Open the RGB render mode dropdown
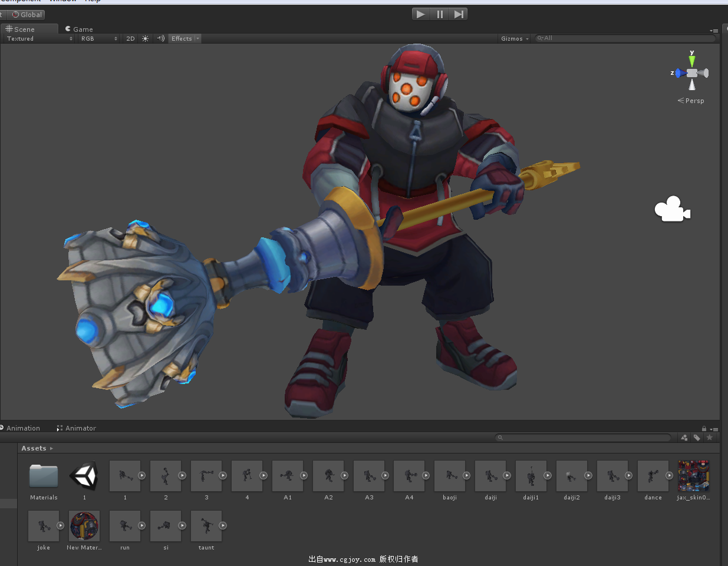 (99, 38)
